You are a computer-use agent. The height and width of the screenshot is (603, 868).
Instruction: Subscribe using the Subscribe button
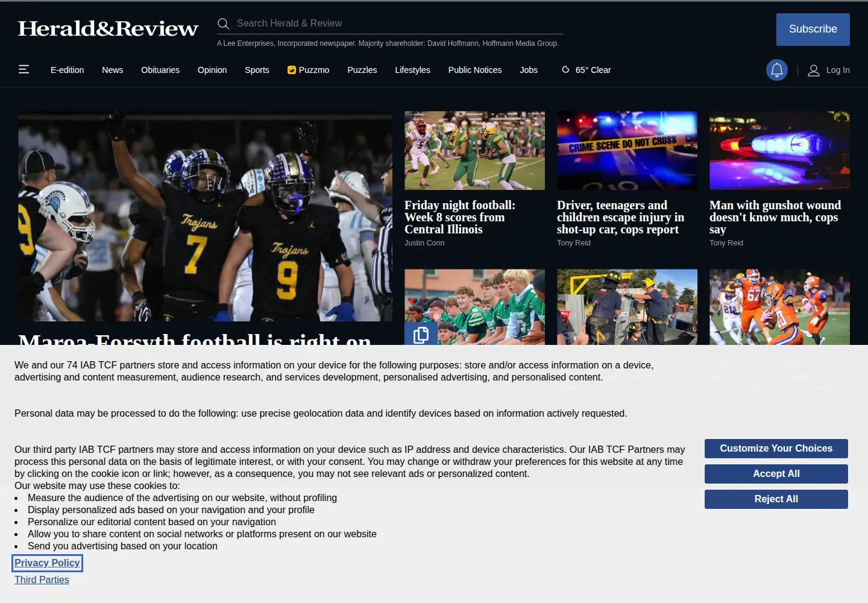(x=813, y=29)
